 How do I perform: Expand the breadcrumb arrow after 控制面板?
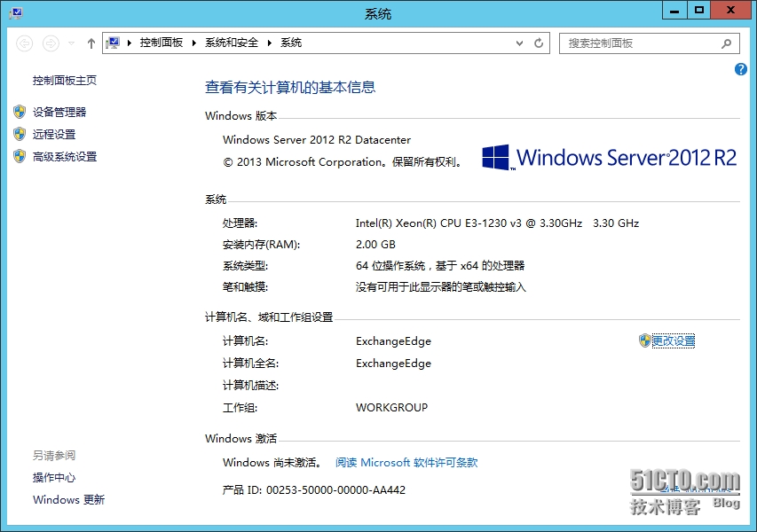pos(195,43)
